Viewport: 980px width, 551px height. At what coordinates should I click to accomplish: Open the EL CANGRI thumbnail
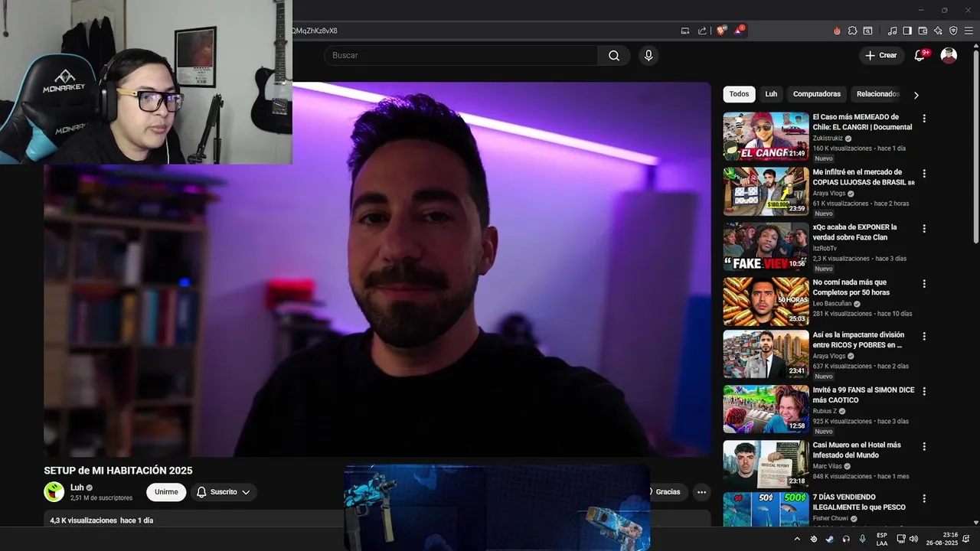(x=766, y=136)
